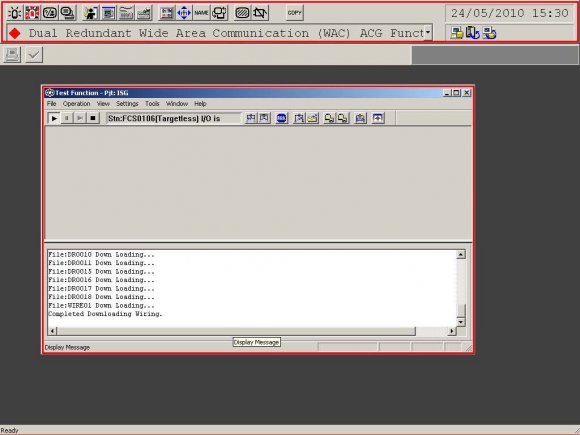Click the message log scroll down arrow
This screenshot has width=580, height=435.
pos(461,322)
